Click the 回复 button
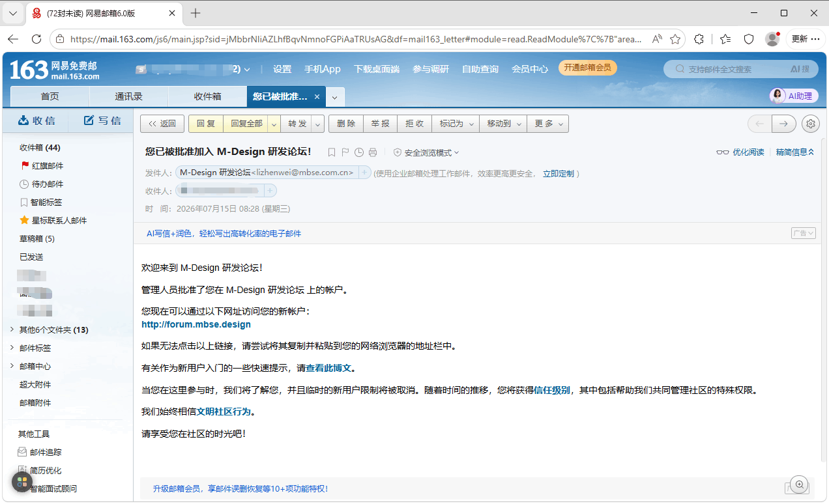 coord(206,124)
